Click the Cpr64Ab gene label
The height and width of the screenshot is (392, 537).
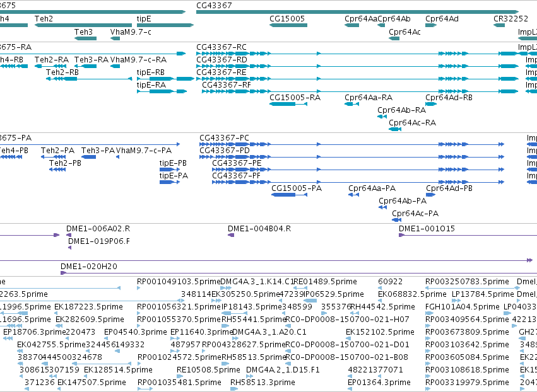coord(394,19)
